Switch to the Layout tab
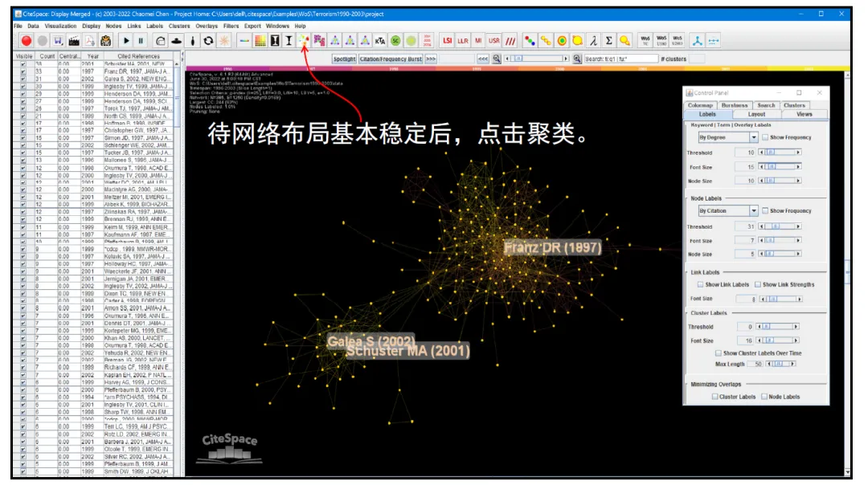Viewport: 868px width, 485px height. click(x=756, y=114)
